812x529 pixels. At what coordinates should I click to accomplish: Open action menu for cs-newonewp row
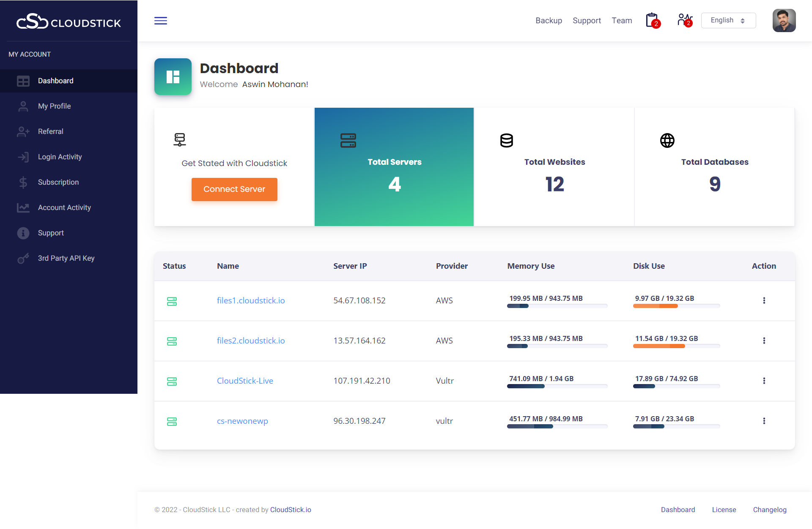pos(764,421)
